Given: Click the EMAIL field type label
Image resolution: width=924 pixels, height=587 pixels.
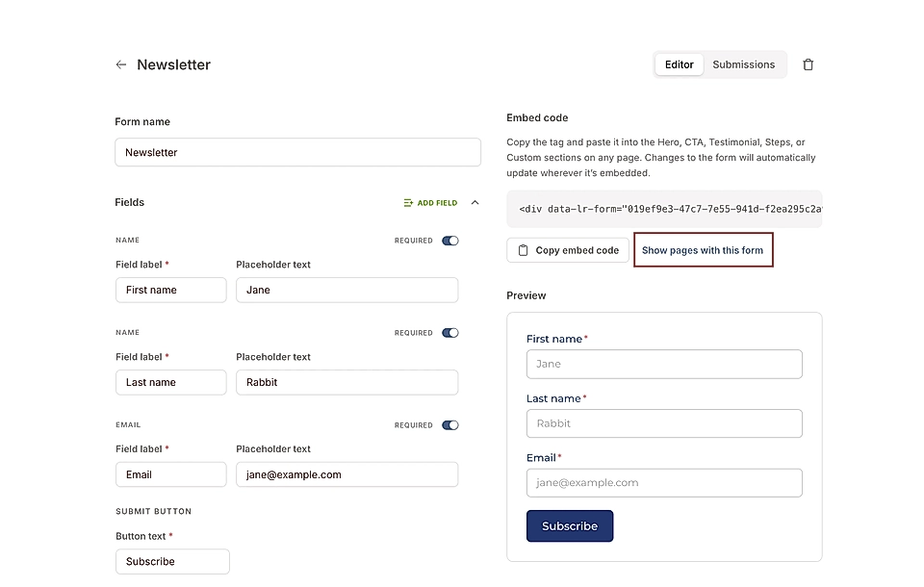Looking at the screenshot, I should tap(128, 425).
